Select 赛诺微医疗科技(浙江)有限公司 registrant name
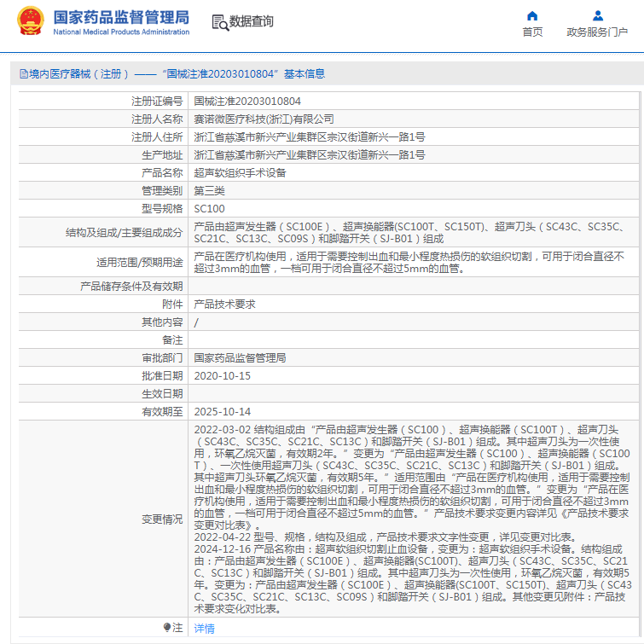This screenshot has width=644, height=644. coord(264,119)
